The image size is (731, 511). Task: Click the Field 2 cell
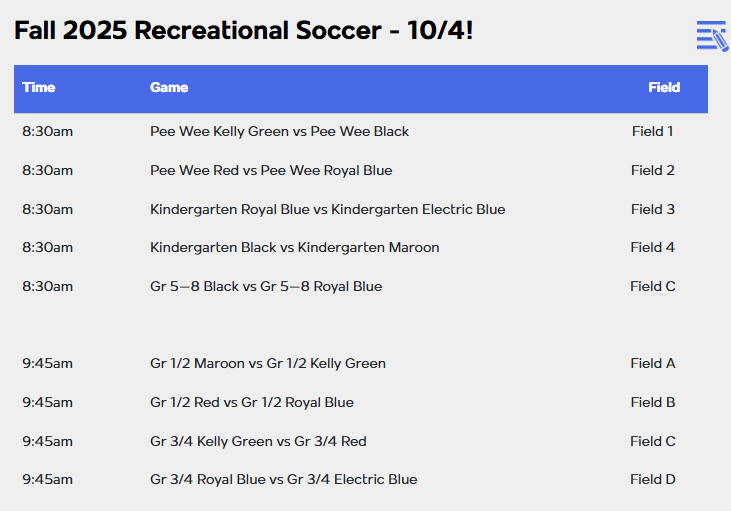[x=652, y=170]
